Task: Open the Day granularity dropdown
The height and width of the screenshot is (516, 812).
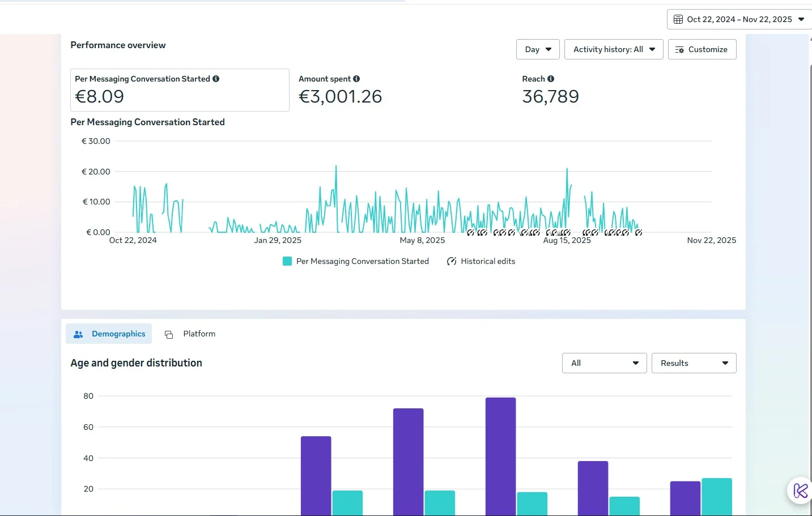Action: 538,49
